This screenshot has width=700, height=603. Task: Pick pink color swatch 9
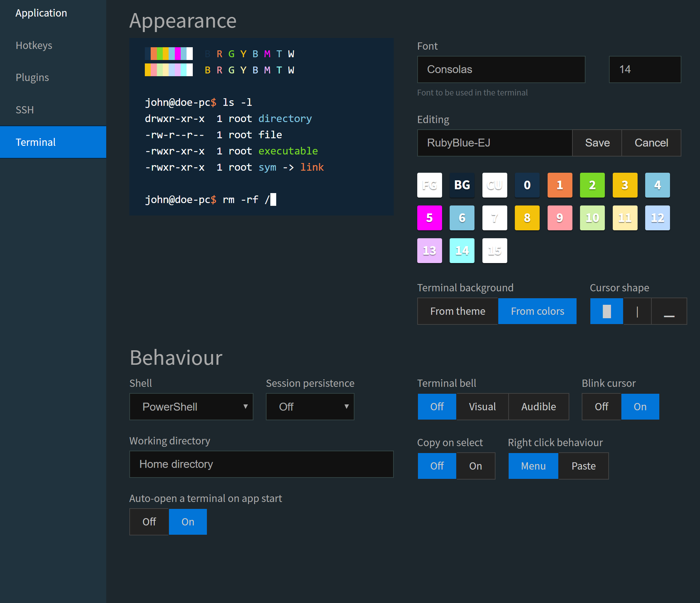(x=560, y=218)
